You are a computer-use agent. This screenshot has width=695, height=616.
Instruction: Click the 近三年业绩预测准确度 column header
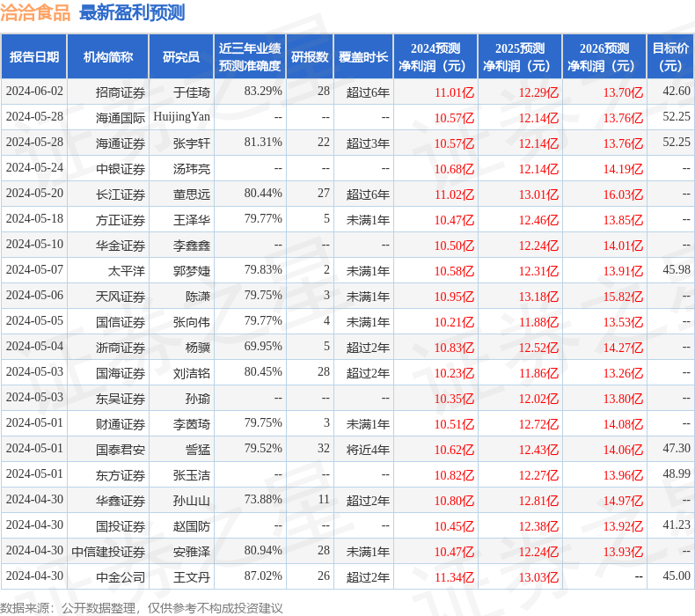pos(250,57)
